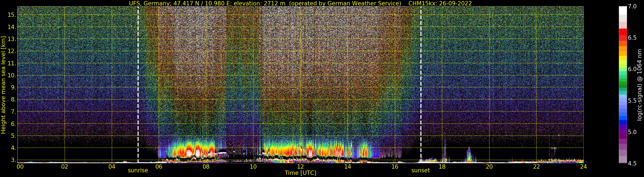Viewport: 644px width, 177px height.
Task: Click the x-axis tick label 22
Action: point(536,166)
